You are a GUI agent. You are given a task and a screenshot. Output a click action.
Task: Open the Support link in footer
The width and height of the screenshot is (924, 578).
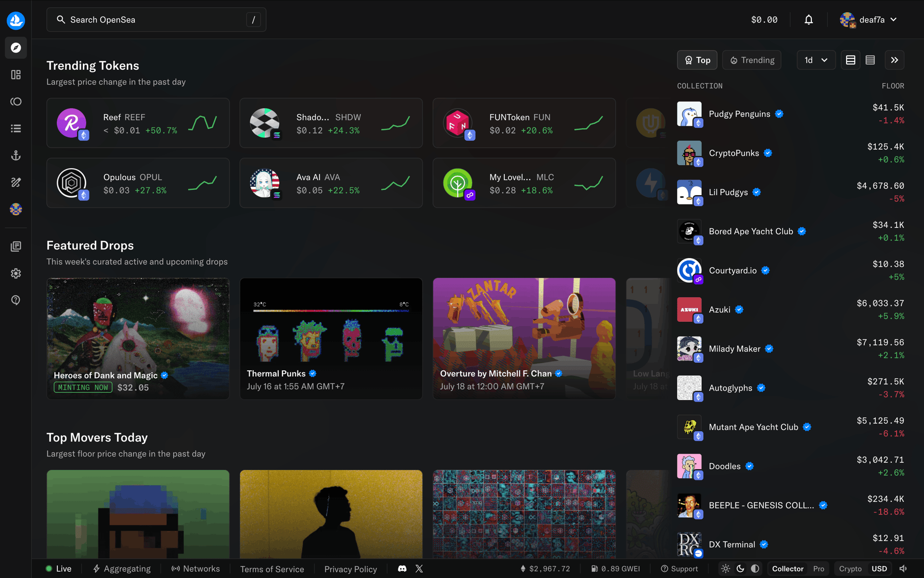[x=679, y=569]
